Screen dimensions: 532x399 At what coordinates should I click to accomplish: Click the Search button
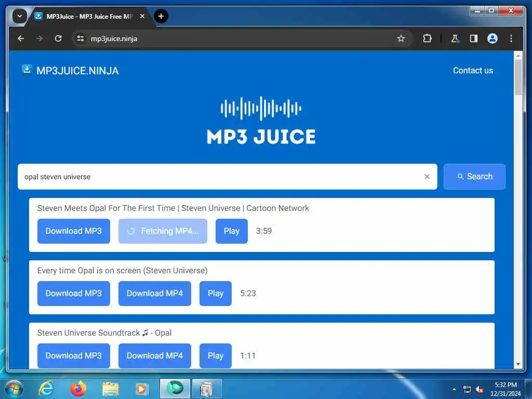tap(474, 177)
